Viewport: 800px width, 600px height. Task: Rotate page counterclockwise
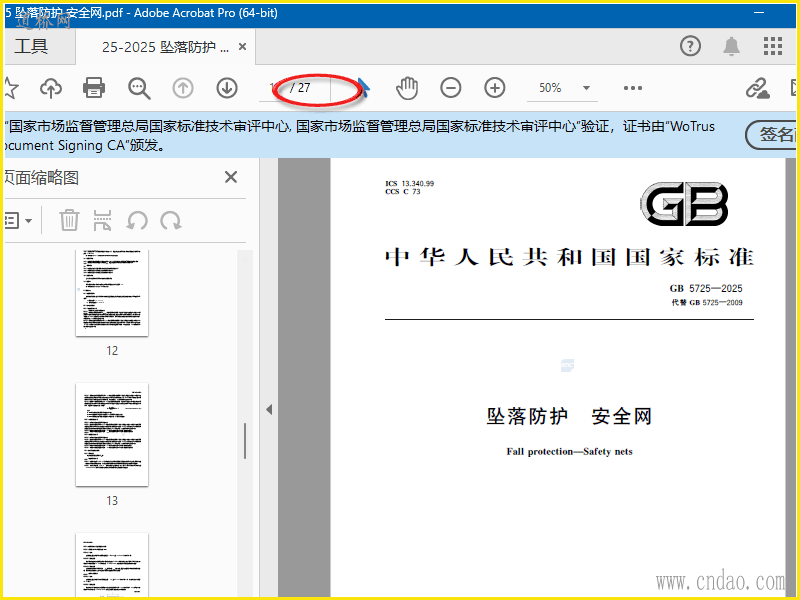point(137,220)
